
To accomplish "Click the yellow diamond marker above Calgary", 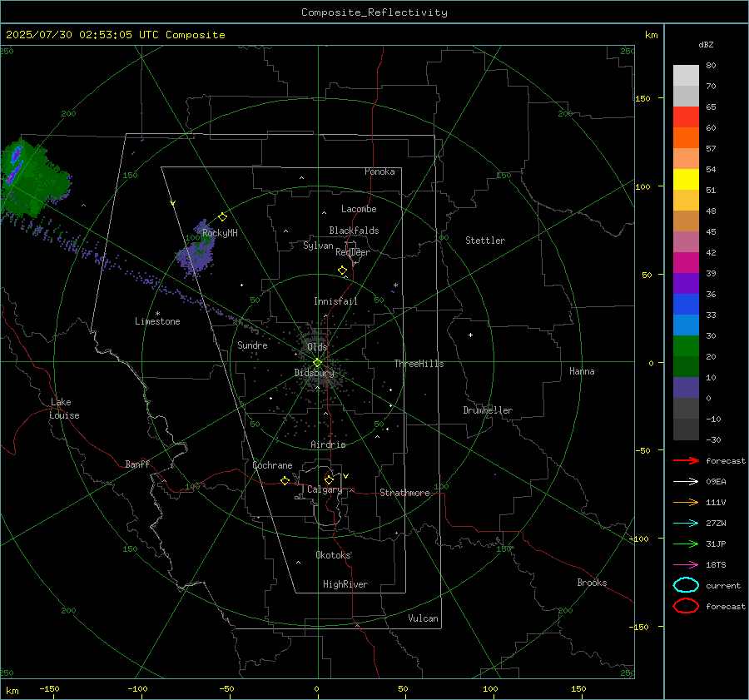I will coord(329,479).
